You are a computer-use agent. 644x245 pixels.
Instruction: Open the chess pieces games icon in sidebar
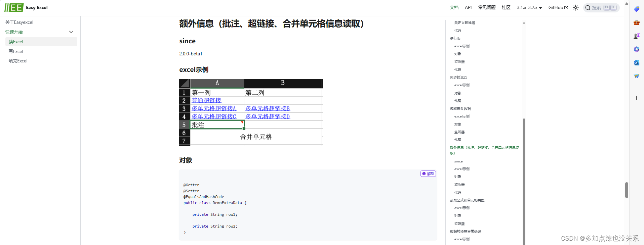tap(637, 36)
